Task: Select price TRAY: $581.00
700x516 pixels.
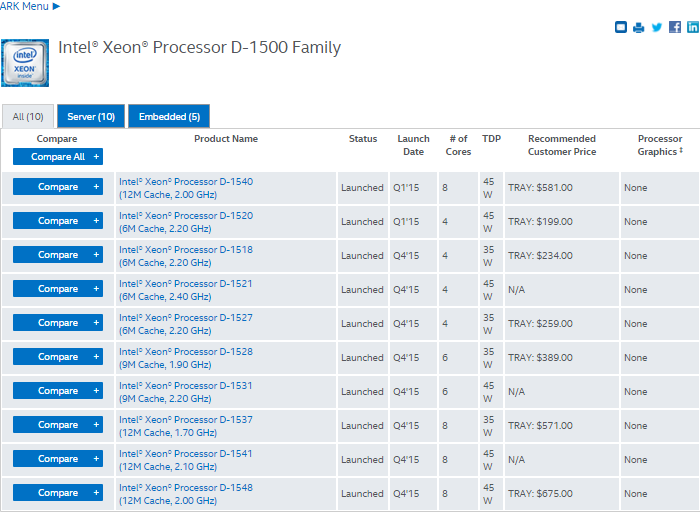Action: 540,187
